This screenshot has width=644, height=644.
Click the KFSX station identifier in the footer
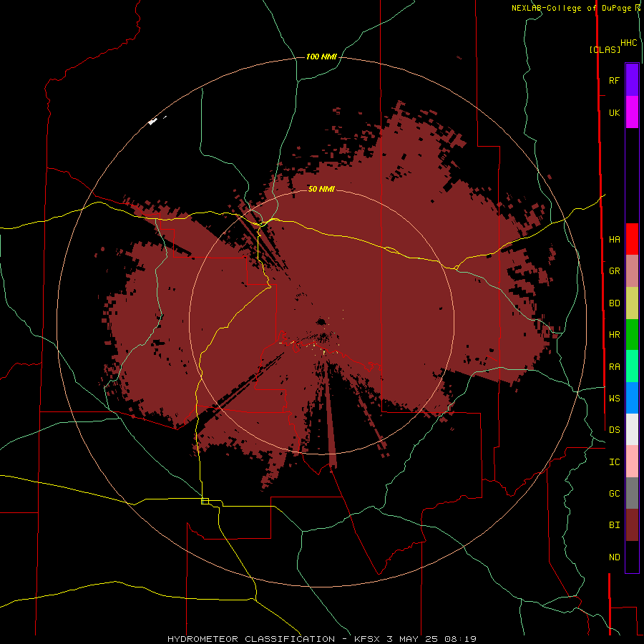click(x=368, y=639)
